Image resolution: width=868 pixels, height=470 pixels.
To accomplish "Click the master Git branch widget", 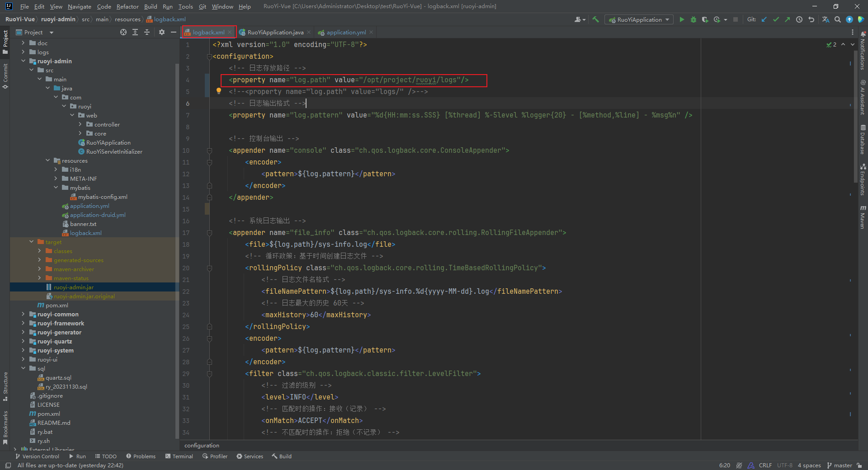I will pyautogui.click(x=840, y=465).
